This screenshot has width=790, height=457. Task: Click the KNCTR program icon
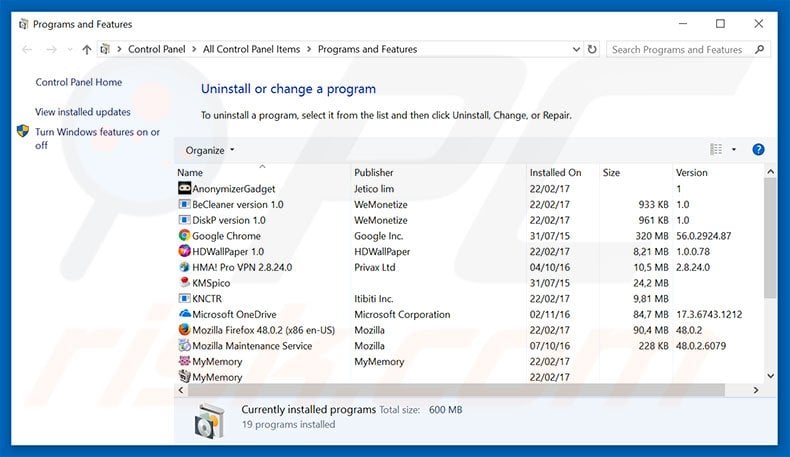184,298
